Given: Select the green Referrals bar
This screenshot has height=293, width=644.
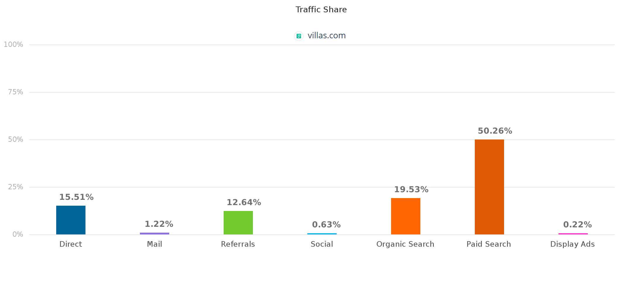Looking at the screenshot, I should pyautogui.click(x=238, y=223).
